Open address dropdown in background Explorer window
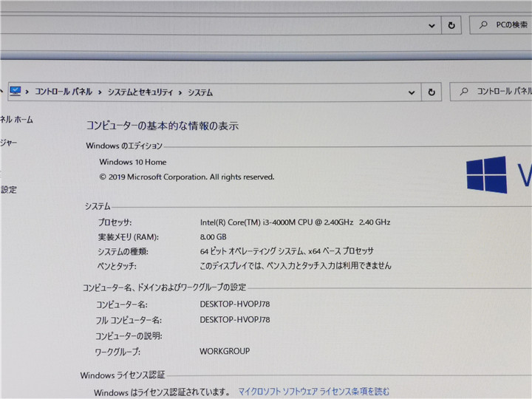This screenshot has width=532, height=399. pyautogui.click(x=432, y=25)
